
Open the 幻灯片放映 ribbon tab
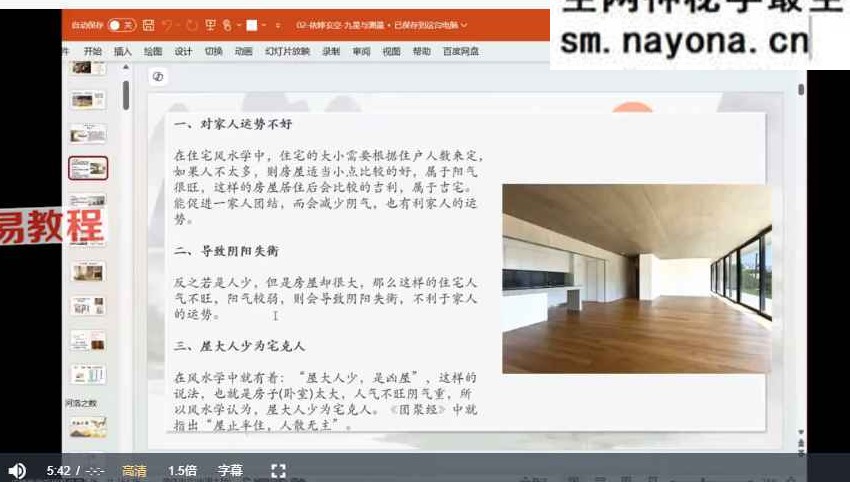(287, 51)
